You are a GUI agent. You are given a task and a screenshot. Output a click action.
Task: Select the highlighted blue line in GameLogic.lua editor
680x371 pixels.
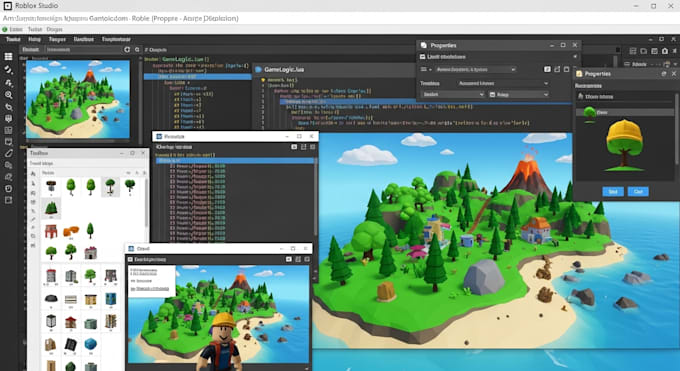(x=425, y=102)
